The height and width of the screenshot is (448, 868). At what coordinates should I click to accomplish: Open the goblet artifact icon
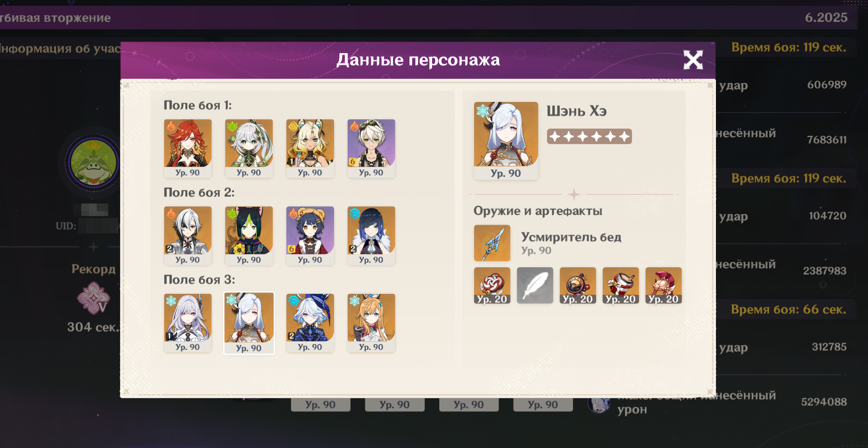coord(621,286)
